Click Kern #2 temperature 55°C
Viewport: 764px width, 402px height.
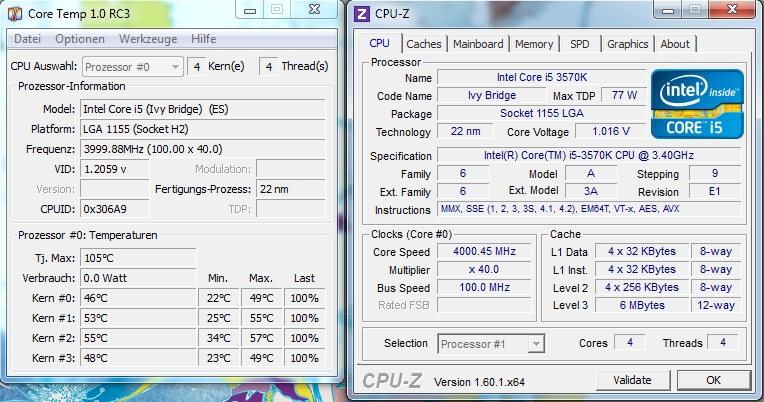(138, 338)
